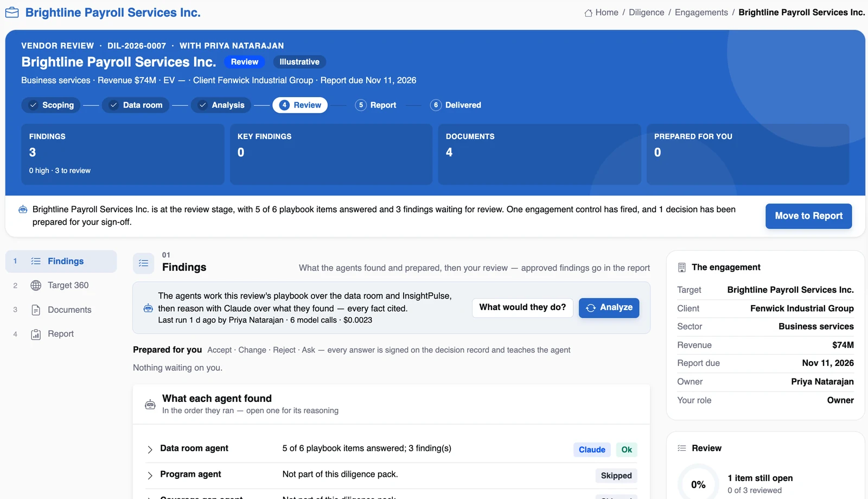Screen dimensions: 868x499
Task: Click the 'Priya Natarajan' owner value
Action: point(822,382)
